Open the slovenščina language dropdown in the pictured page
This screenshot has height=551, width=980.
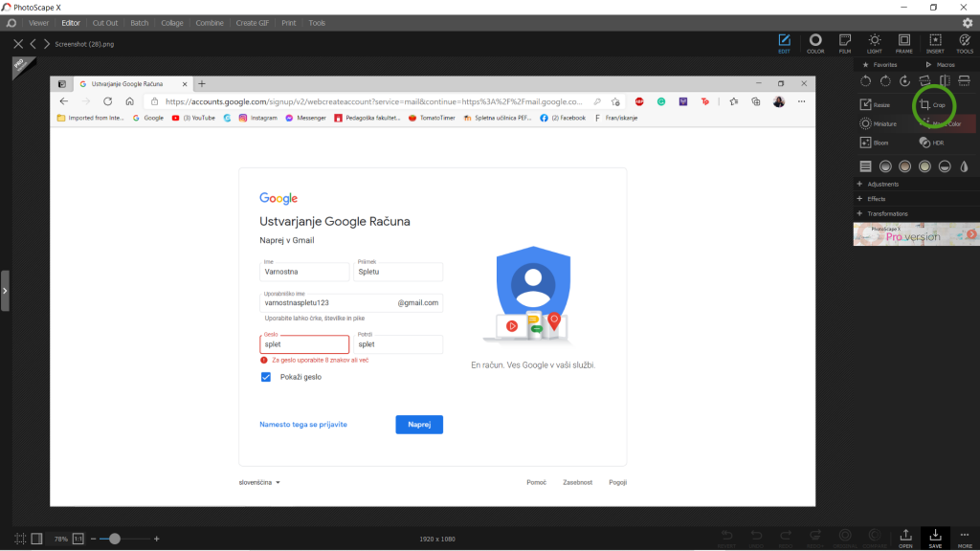coord(259,482)
